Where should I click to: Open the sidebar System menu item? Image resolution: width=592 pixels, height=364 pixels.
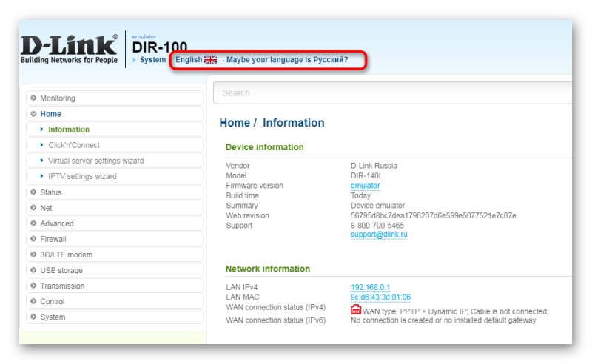click(115, 317)
